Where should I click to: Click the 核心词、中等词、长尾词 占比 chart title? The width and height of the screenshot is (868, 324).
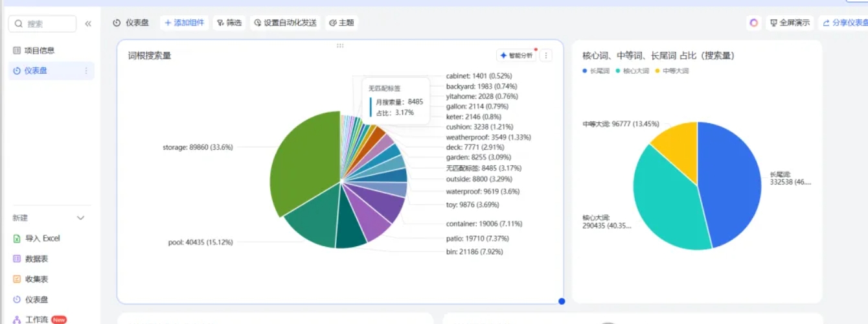pos(658,56)
